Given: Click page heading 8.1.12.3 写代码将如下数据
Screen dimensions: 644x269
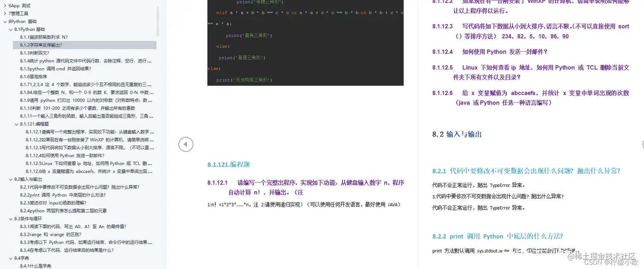Looking at the screenshot, I should click(531, 32).
